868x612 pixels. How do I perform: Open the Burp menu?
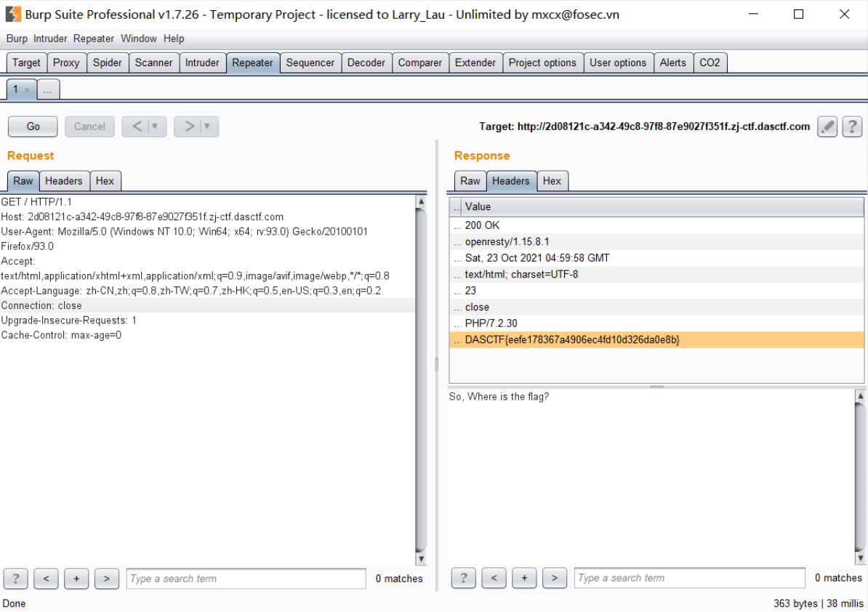tap(17, 39)
